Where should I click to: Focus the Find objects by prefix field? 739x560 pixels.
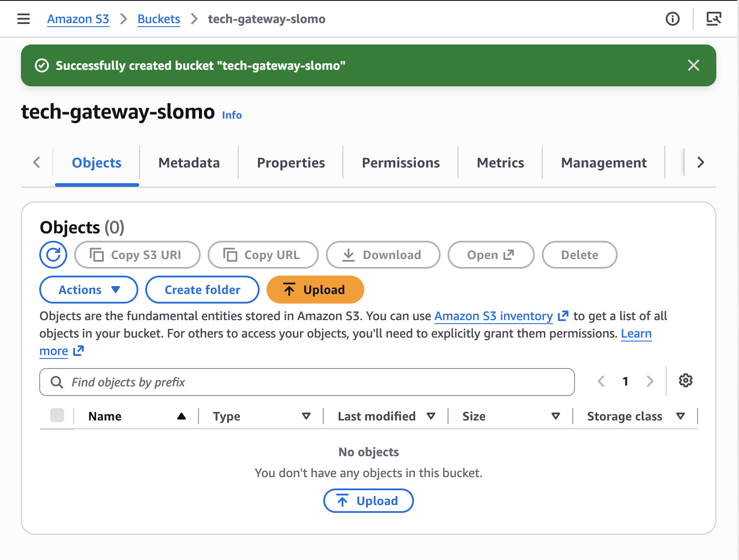click(307, 382)
